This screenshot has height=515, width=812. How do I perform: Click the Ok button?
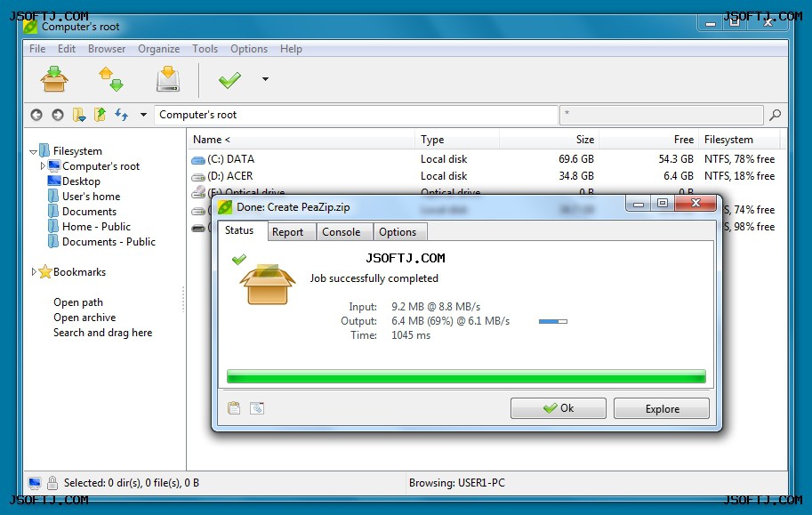559,408
